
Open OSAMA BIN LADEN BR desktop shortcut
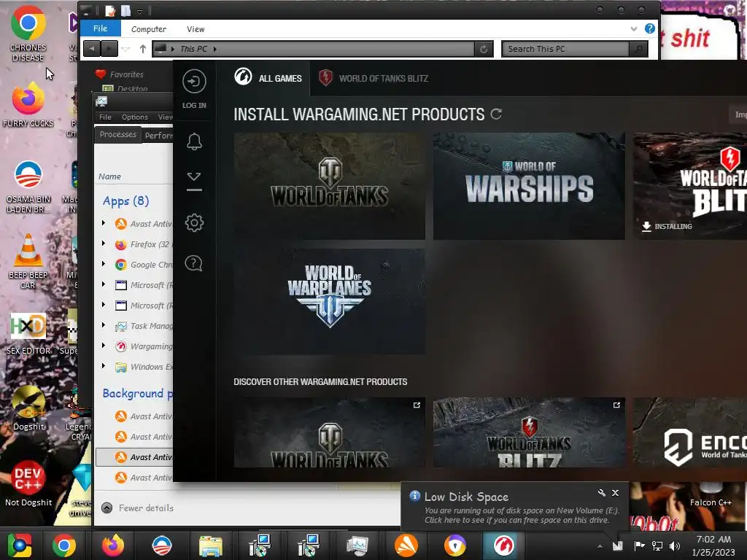click(x=28, y=187)
